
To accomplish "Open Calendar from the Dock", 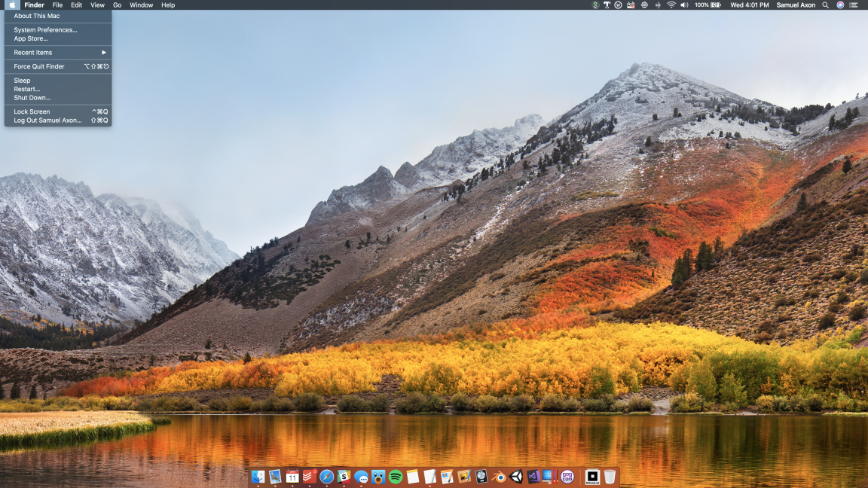I will pyautogui.click(x=293, y=476).
